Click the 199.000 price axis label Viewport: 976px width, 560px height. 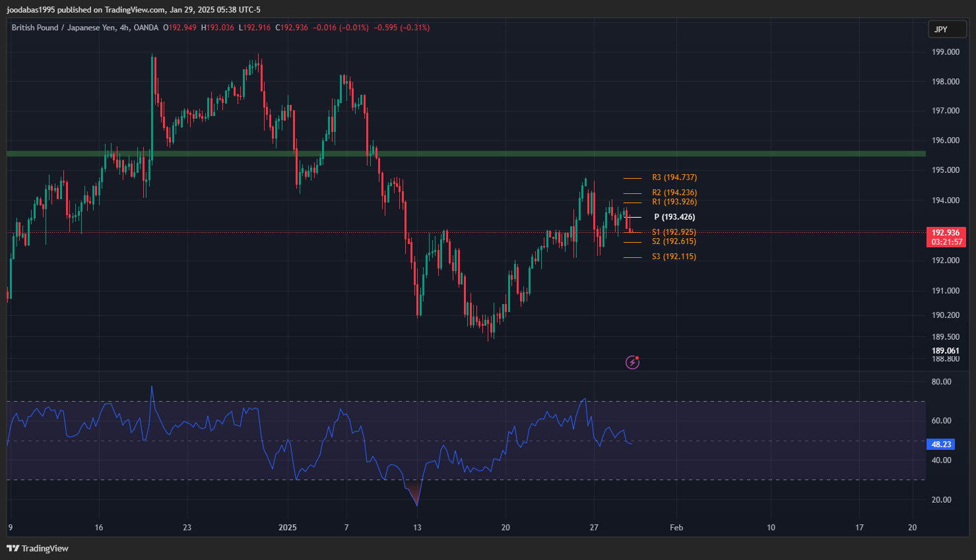pyautogui.click(x=945, y=51)
